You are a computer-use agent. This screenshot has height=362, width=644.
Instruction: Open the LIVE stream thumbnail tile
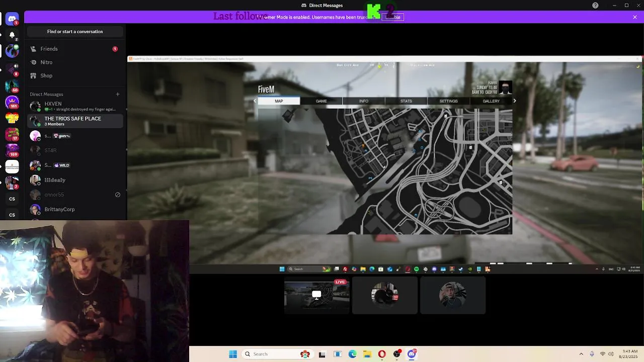tap(316, 296)
